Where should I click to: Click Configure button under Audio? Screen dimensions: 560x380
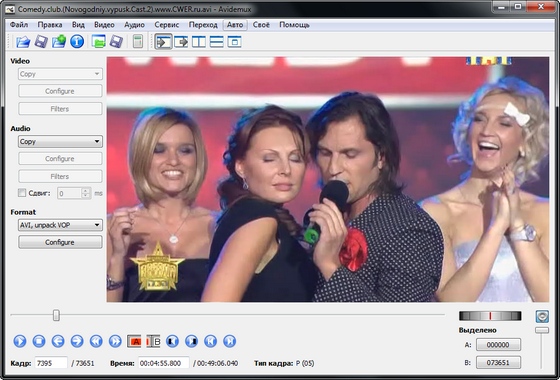[x=60, y=159]
